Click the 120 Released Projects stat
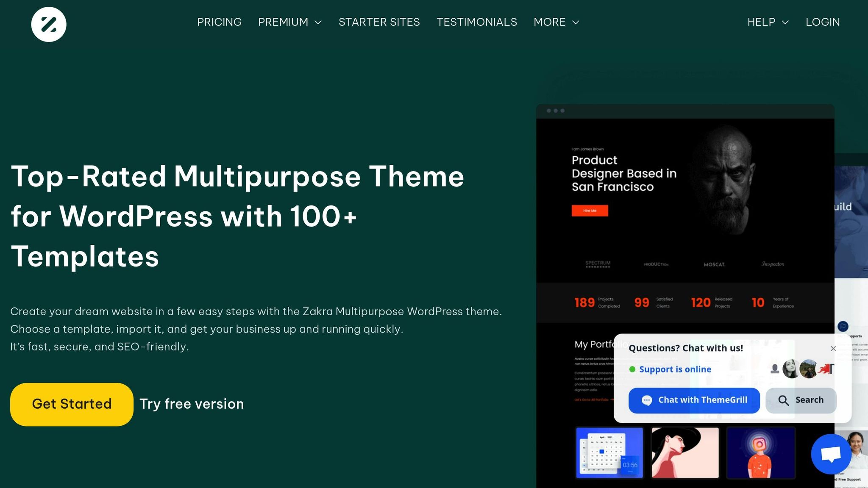The height and width of the screenshot is (488, 868). click(712, 302)
